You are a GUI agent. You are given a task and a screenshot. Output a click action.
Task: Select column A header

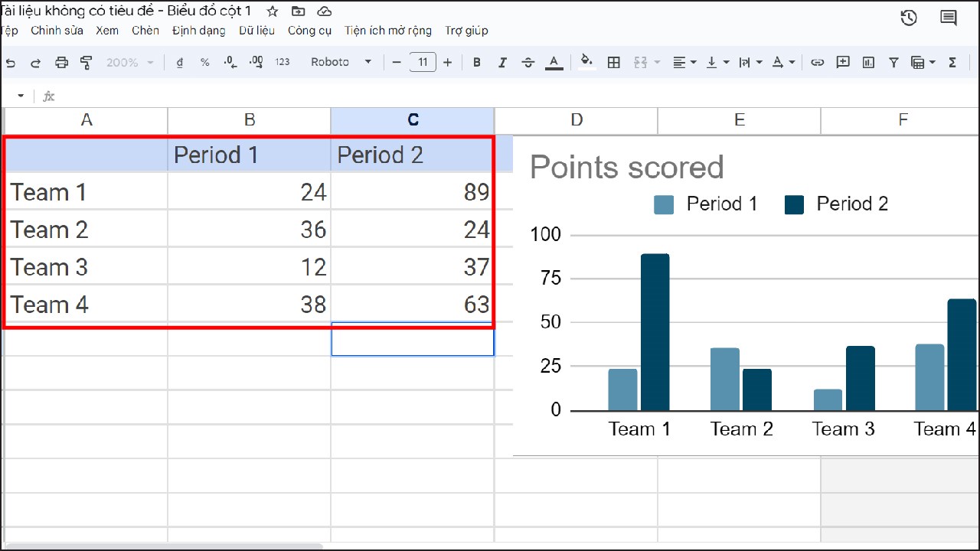(x=87, y=120)
